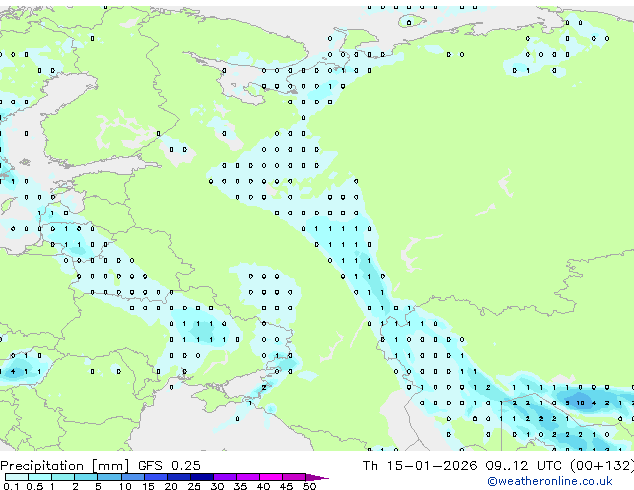Select the 'Th 15-01-2026' date text
634x490 pixels.
[x=420, y=466]
